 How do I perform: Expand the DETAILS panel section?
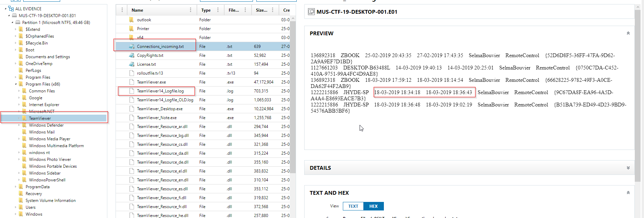coord(628,168)
